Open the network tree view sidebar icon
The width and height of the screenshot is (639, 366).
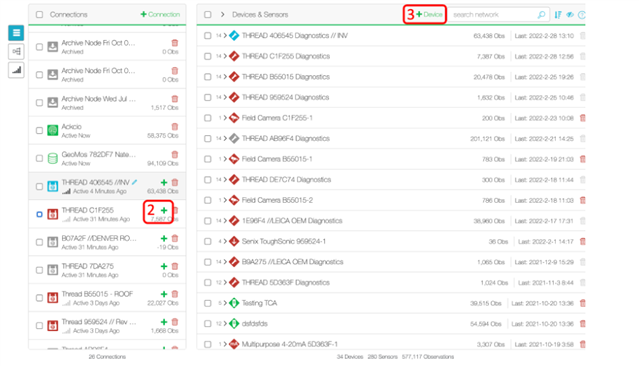click(x=16, y=51)
